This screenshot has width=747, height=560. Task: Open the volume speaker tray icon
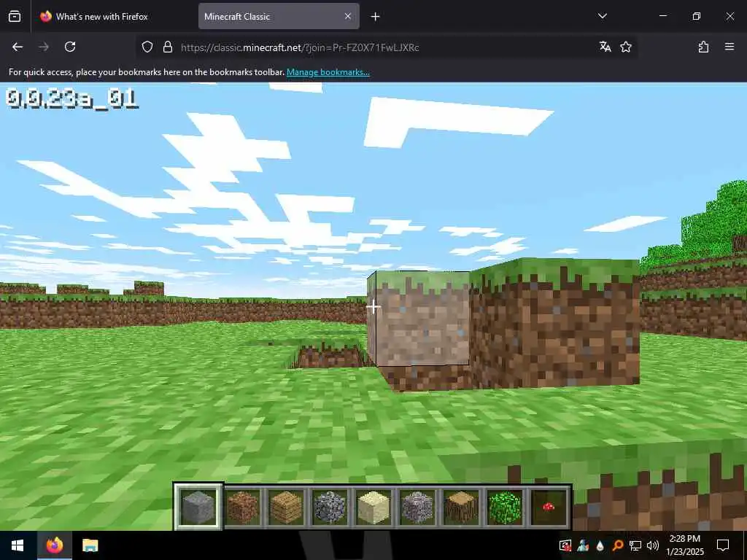(x=653, y=545)
